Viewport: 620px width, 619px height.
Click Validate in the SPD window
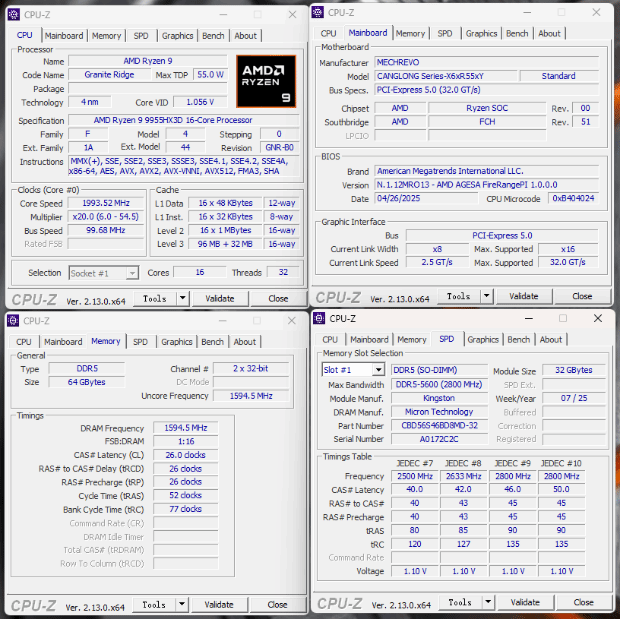[525, 602]
